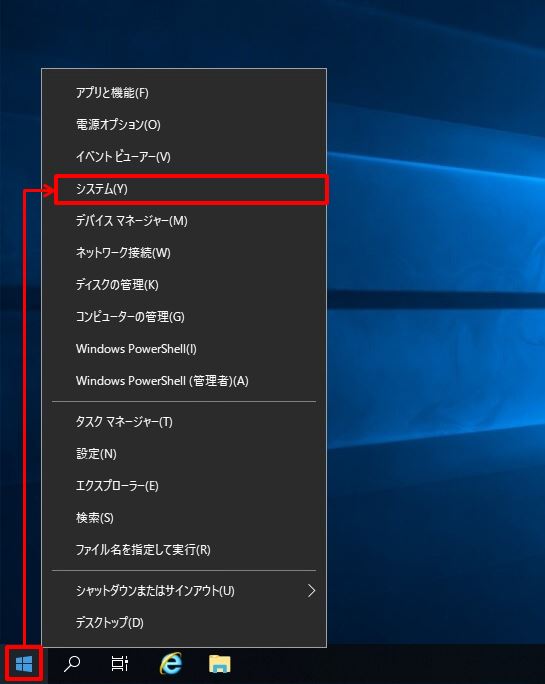Select 設定(N) from the menu
The image size is (545, 684).
coord(184,454)
